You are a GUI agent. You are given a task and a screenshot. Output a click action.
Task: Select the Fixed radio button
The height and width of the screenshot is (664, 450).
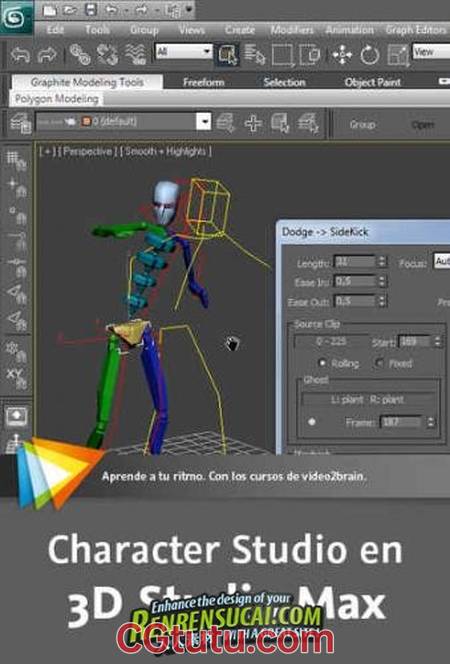click(380, 363)
